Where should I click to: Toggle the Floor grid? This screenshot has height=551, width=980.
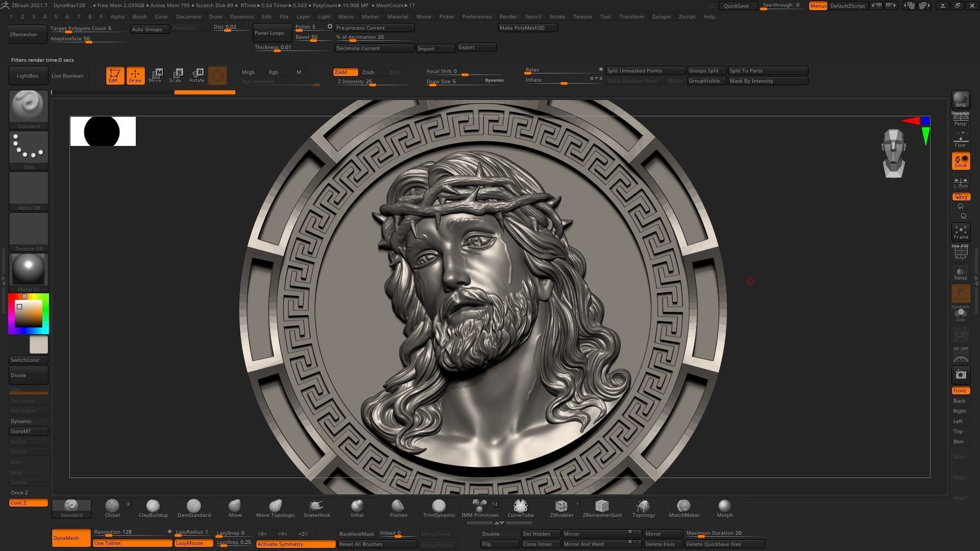(x=961, y=141)
